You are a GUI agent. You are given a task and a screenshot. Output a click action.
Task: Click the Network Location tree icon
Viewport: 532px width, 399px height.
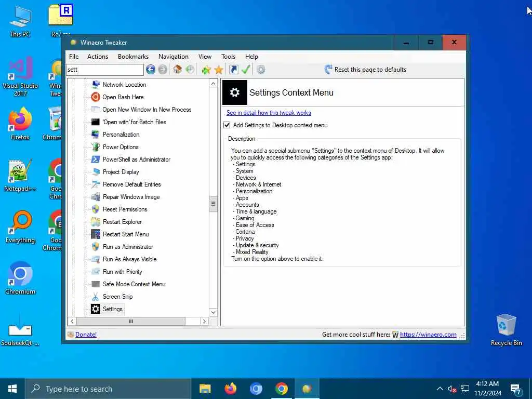click(x=96, y=85)
